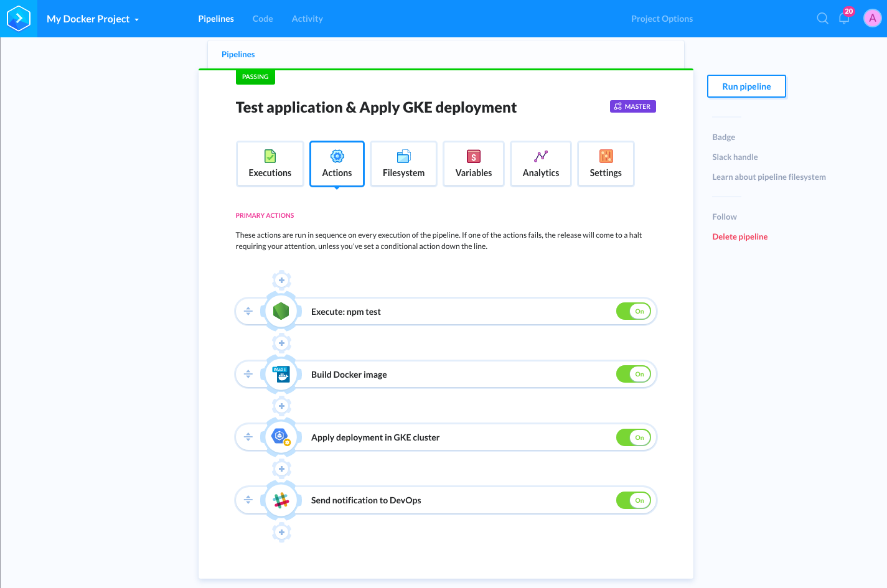
Task: Click the PRIMARY ACTIONS heading
Action: coord(265,215)
